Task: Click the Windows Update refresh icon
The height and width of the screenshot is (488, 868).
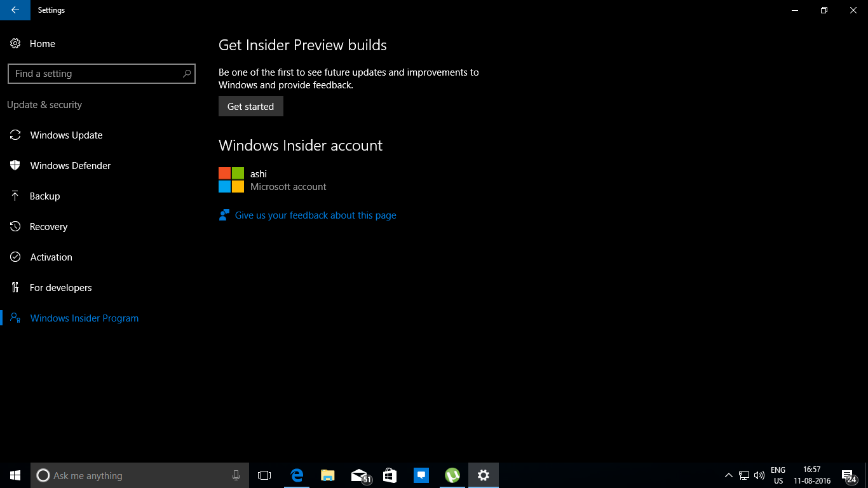Action: coord(15,135)
